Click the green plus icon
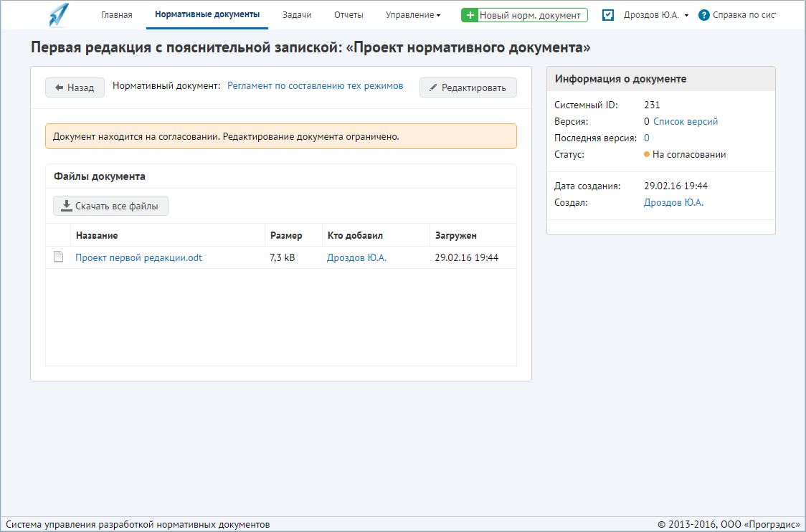 [470, 16]
